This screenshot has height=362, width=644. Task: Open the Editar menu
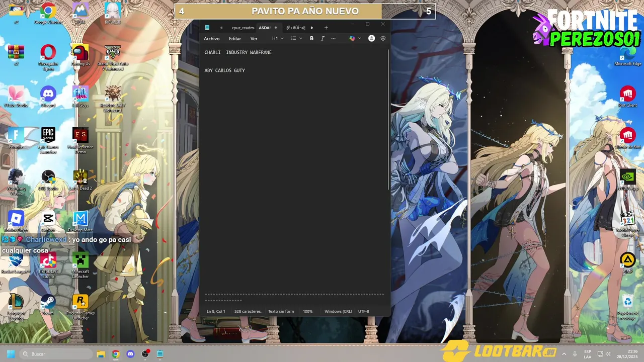coord(235,39)
